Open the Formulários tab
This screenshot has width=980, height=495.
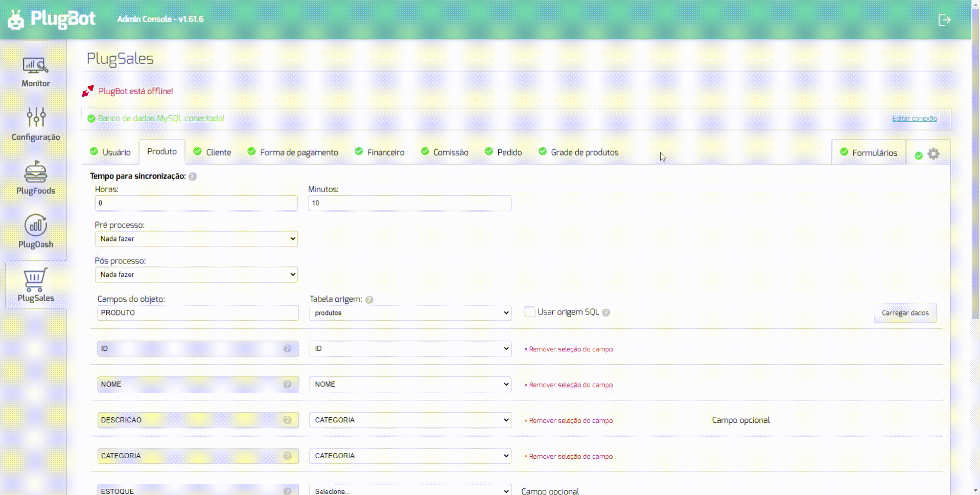tap(869, 152)
